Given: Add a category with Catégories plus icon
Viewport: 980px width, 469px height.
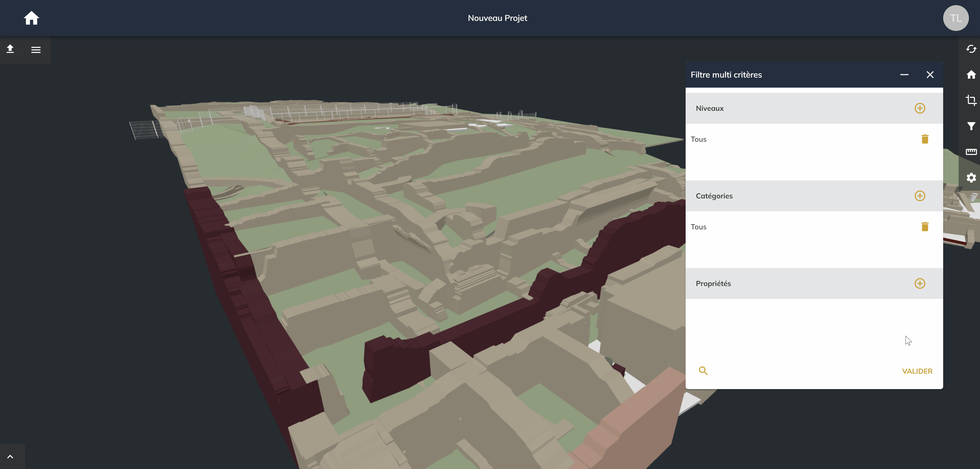Looking at the screenshot, I should [919, 196].
